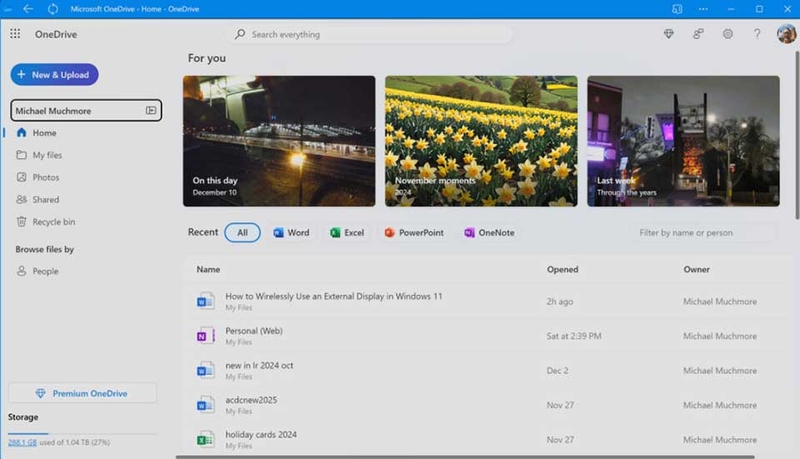Click the Dec 2 opened date

coord(557,371)
